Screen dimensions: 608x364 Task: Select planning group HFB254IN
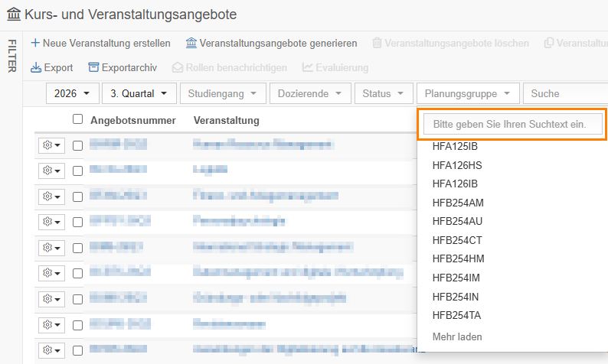456,297
